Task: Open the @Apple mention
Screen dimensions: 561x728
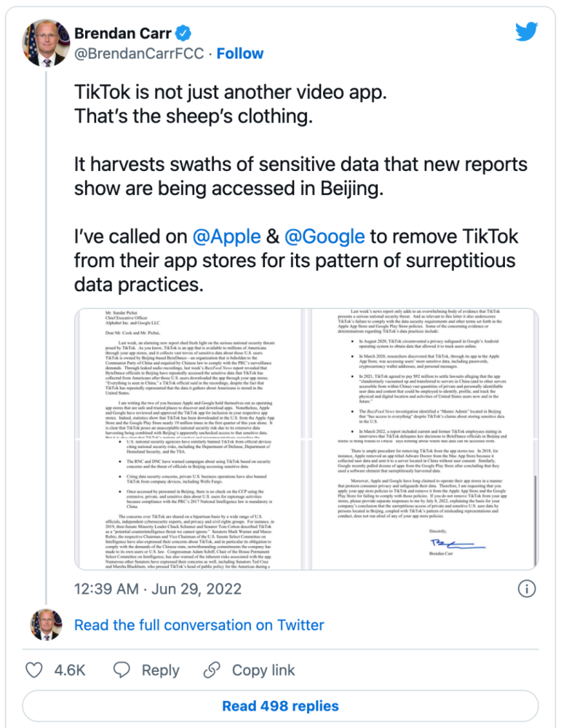Action: pyautogui.click(x=226, y=237)
